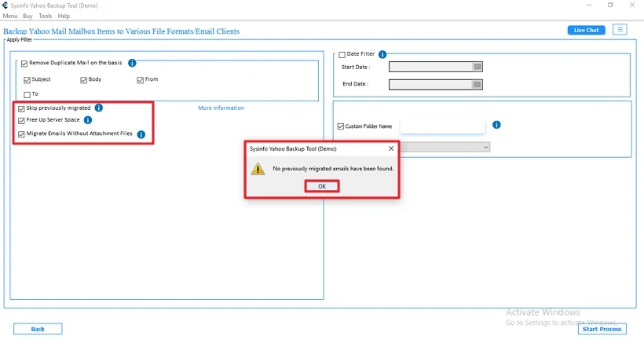Minimize the application window
The height and width of the screenshot is (343, 644).
tap(589, 5)
